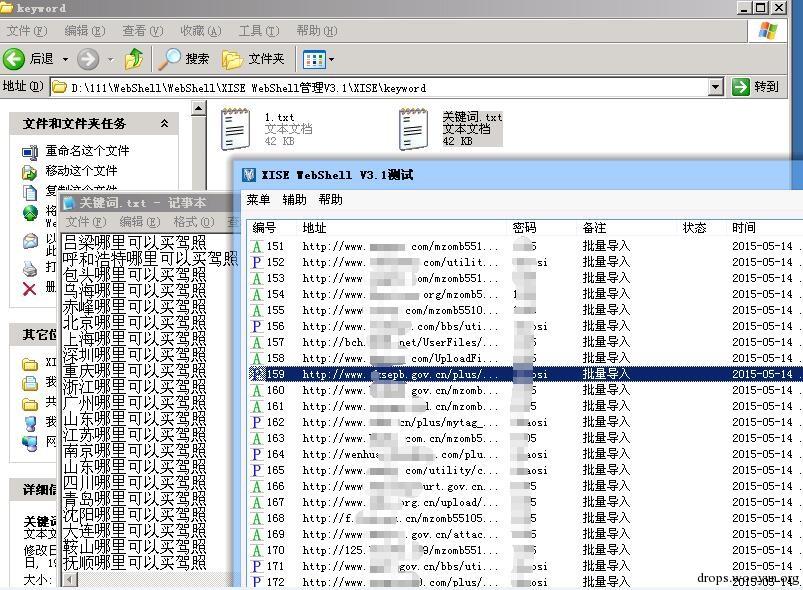Toggle the 文件夹 folders pane button
803x590 pixels.
[x=253, y=59]
